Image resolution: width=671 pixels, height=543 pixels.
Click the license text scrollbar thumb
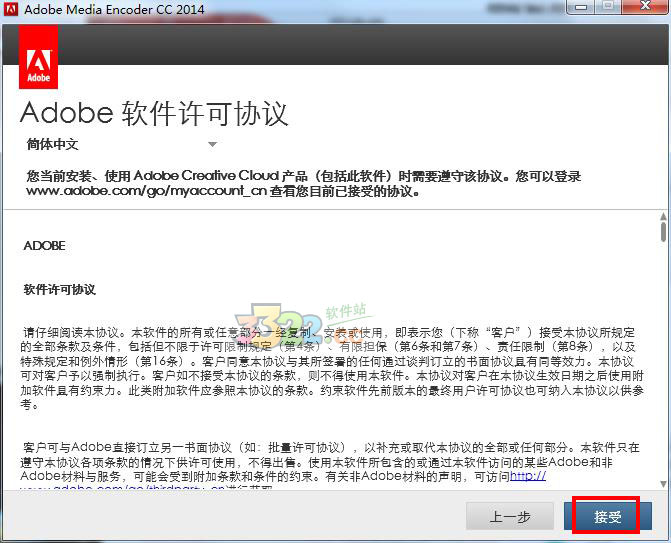[663, 231]
